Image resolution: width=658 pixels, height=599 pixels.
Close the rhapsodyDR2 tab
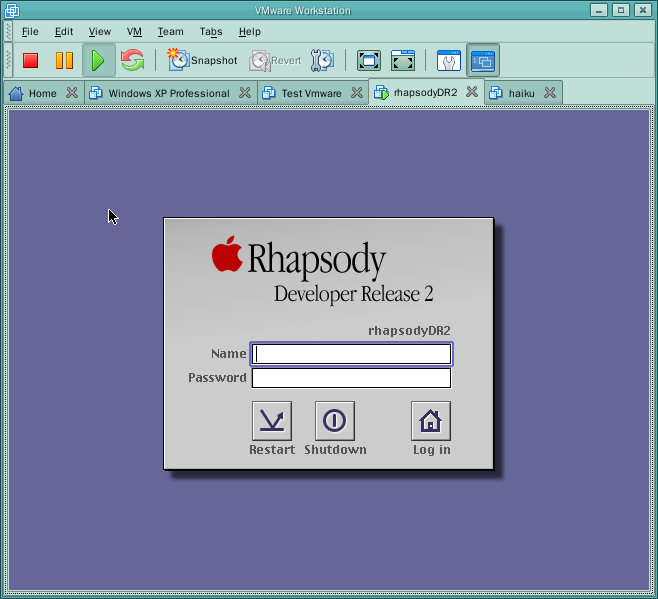click(x=472, y=92)
